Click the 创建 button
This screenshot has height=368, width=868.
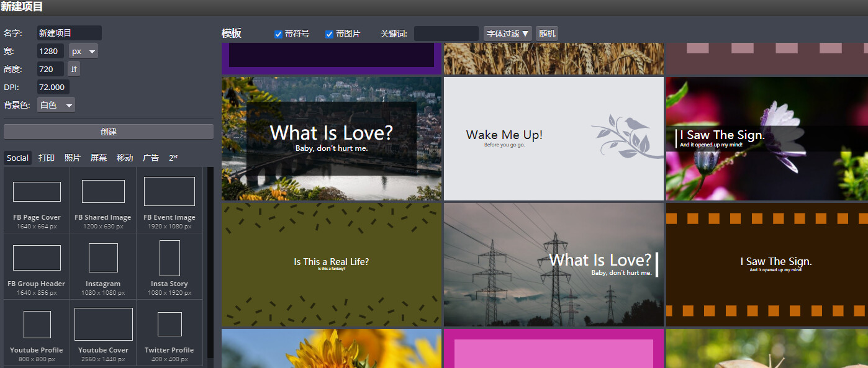109,132
